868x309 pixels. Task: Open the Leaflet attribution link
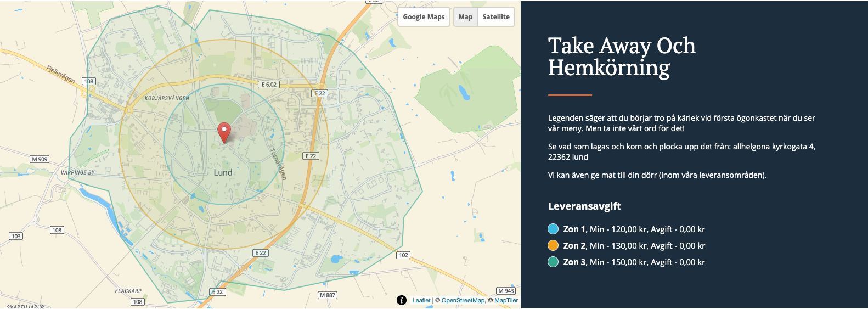click(x=421, y=300)
